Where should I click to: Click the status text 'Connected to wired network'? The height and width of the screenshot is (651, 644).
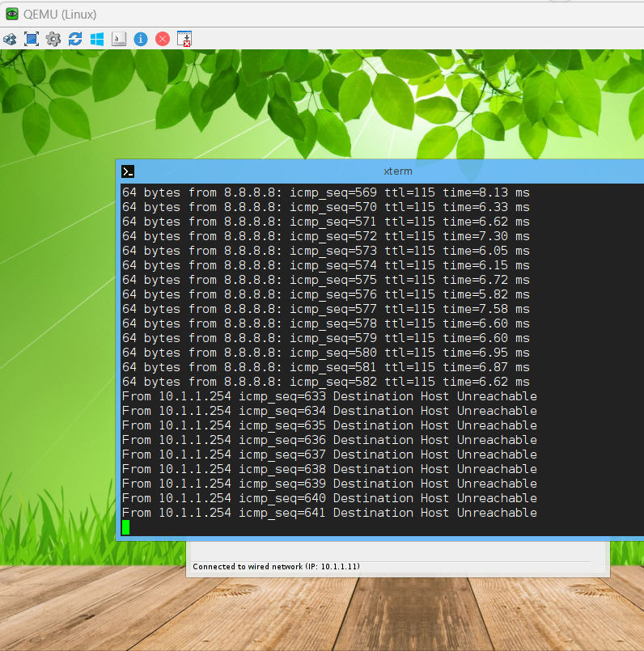click(x=248, y=566)
